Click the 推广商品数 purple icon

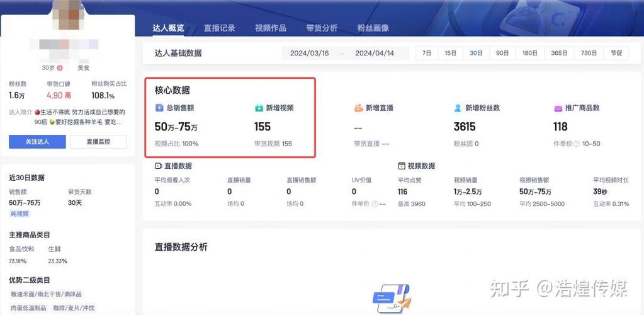558,108
